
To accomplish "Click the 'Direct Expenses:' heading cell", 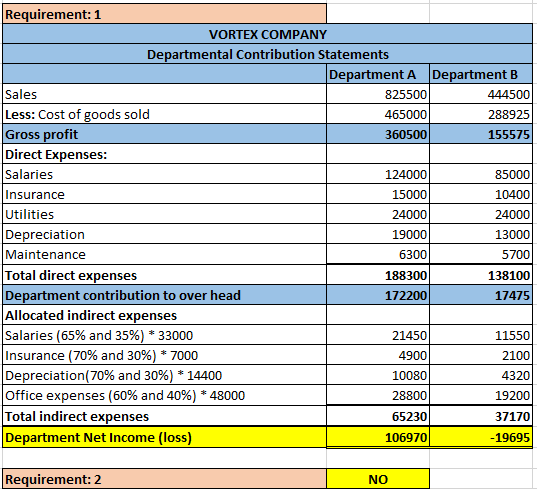I will pos(164,154).
